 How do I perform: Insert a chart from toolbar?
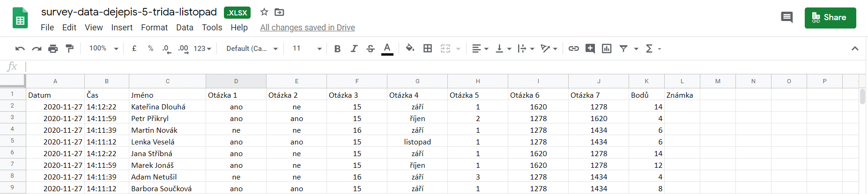coord(607,49)
